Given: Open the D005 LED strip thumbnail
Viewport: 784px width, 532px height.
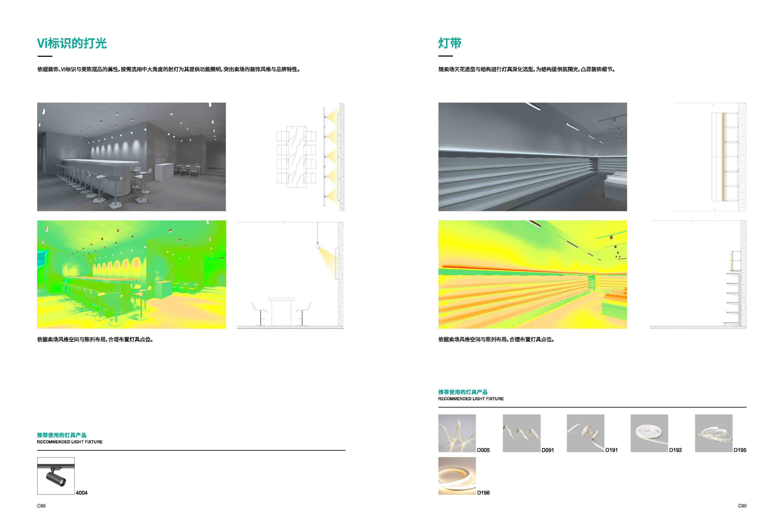Looking at the screenshot, I should pos(457,433).
